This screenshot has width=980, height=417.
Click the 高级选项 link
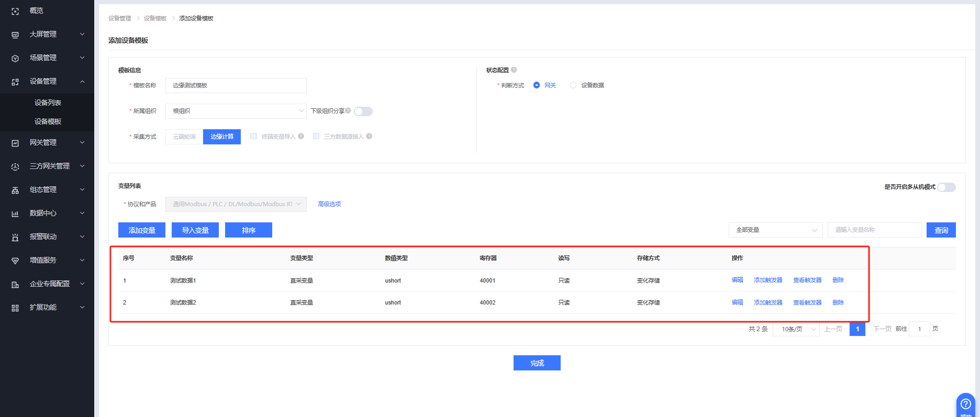click(329, 204)
